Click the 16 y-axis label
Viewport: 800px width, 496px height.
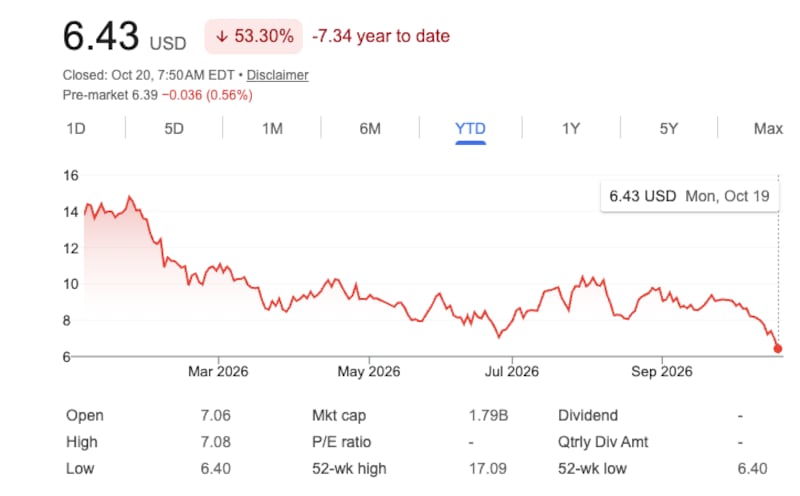tap(71, 176)
